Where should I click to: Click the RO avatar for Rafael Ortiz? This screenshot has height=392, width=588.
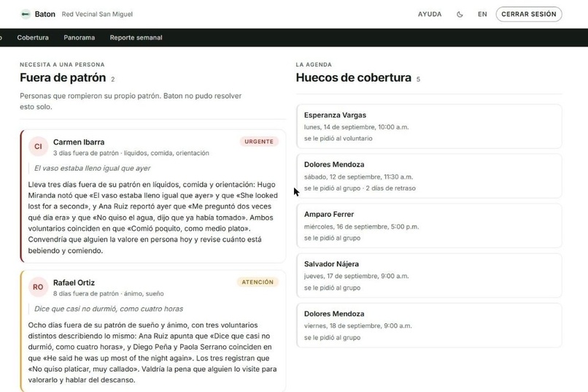pos(38,287)
